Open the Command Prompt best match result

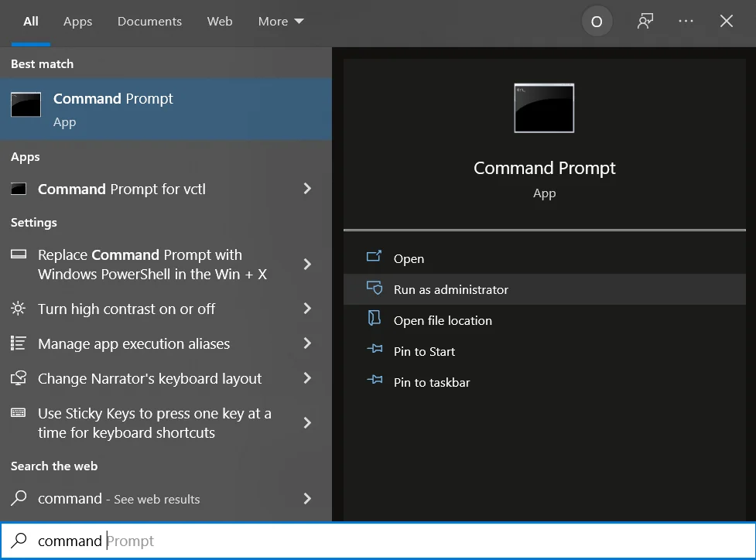coord(166,109)
